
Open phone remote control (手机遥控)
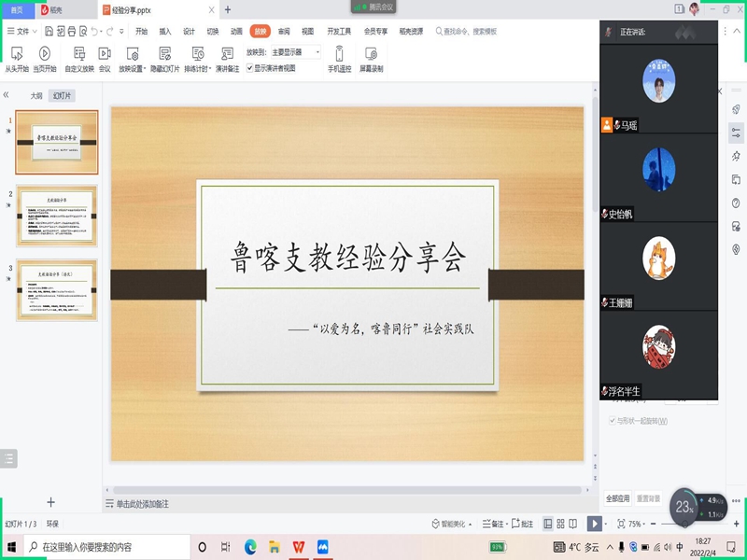click(339, 58)
